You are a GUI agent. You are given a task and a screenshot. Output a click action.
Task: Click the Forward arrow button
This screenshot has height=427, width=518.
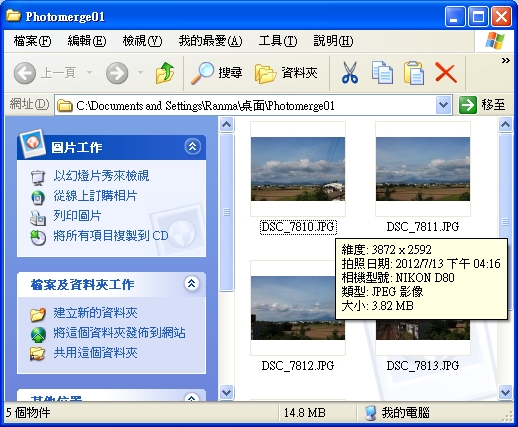coord(117,72)
